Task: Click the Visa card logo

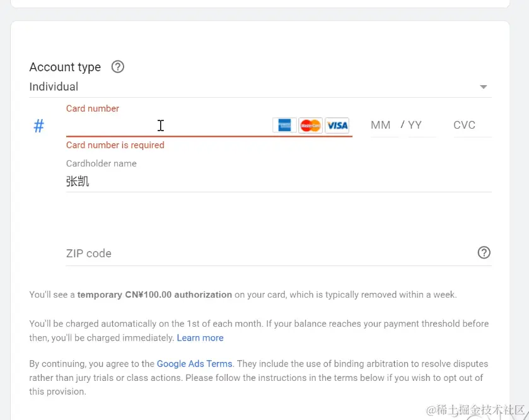Action: click(x=337, y=125)
